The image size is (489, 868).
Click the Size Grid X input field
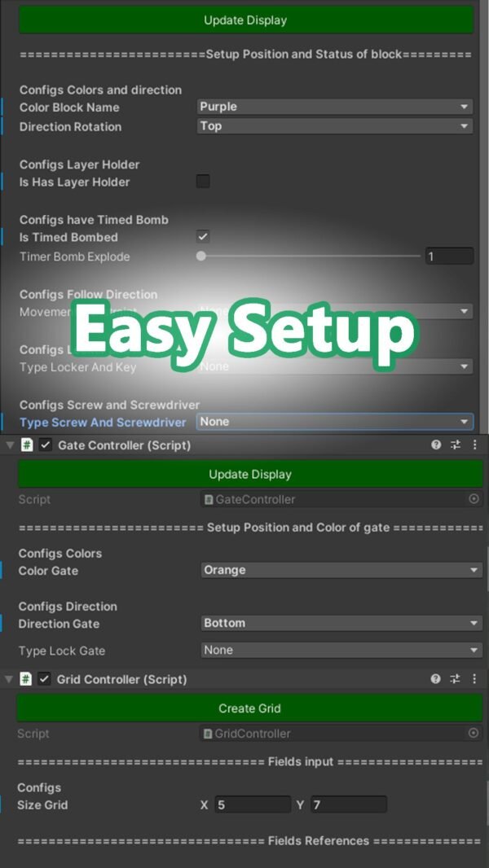coord(252,805)
